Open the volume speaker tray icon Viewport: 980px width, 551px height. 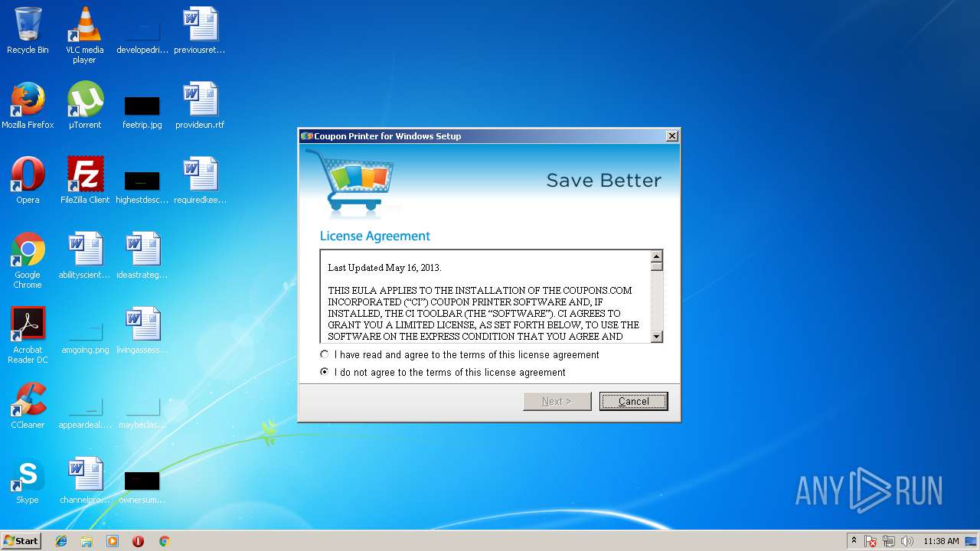(907, 541)
